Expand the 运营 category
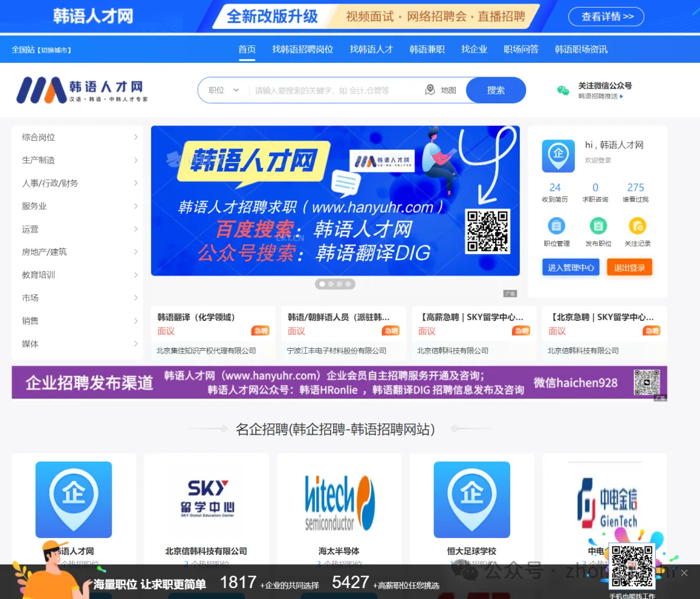700x599 pixels. (78, 229)
